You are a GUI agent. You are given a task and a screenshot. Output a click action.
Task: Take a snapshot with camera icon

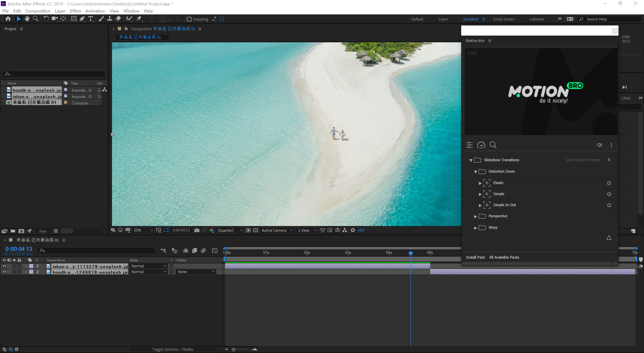[x=197, y=230]
